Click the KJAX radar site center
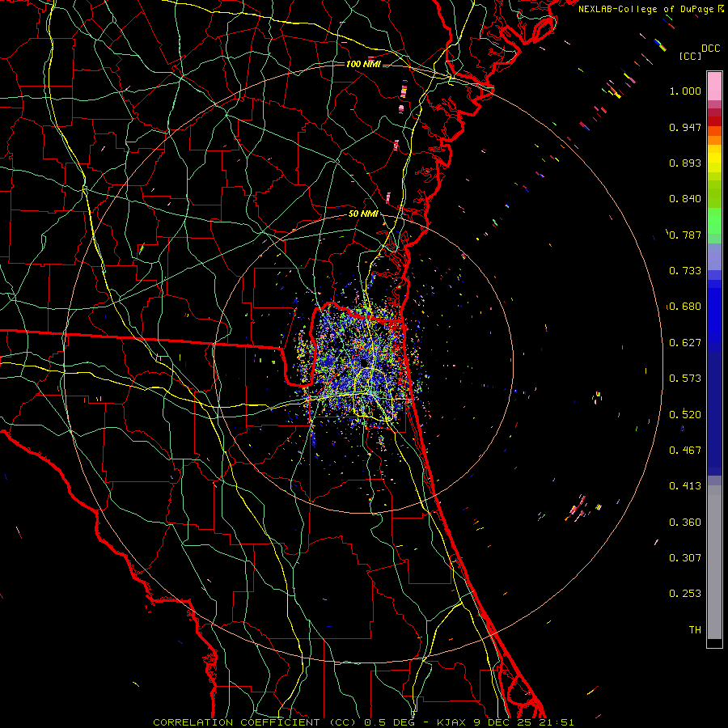The height and width of the screenshot is (728, 728). (363, 362)
